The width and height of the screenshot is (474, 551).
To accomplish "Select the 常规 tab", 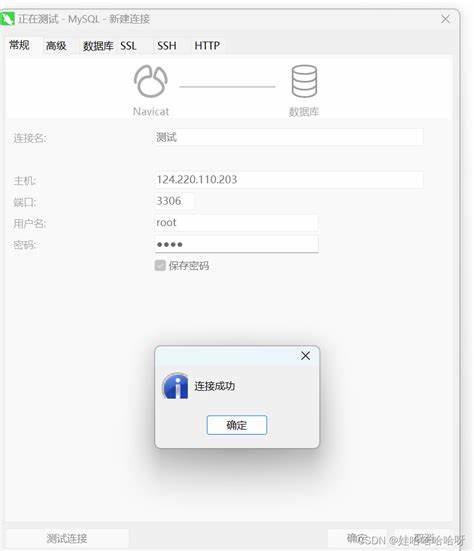I will pos(19,45).
